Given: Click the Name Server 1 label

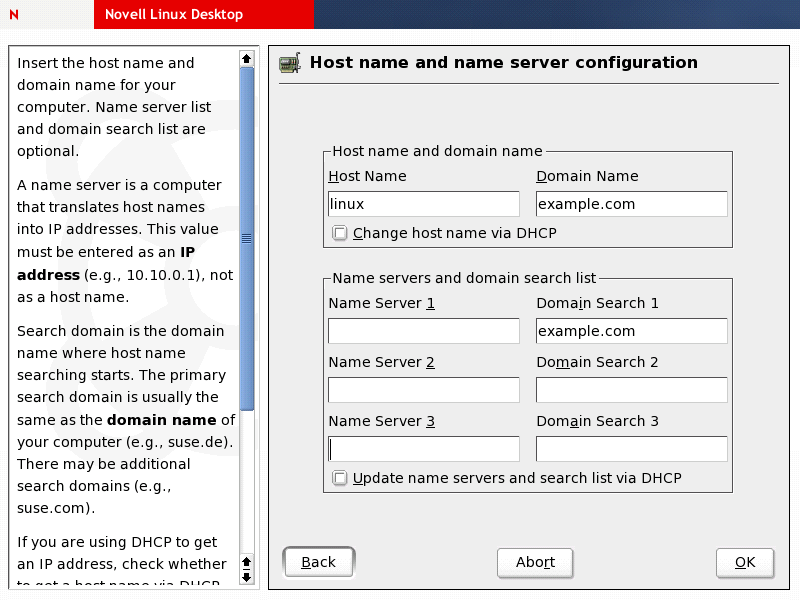Looking at the screenshot, I should [382, 303].
